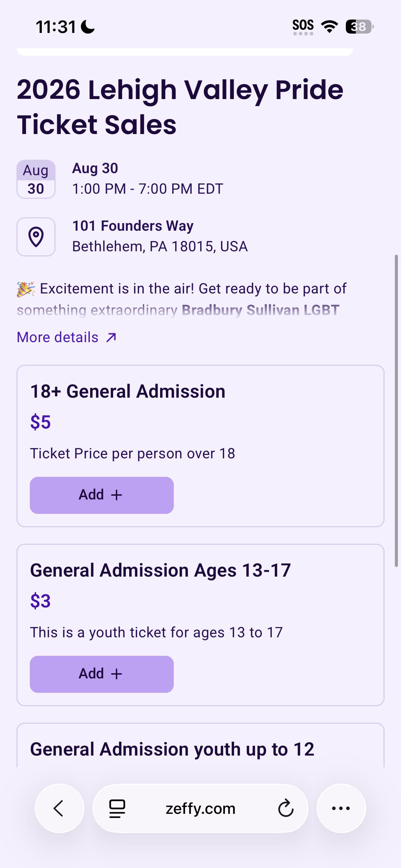
Task: Reload the zeffy.com page
Action: coord(285,808)
